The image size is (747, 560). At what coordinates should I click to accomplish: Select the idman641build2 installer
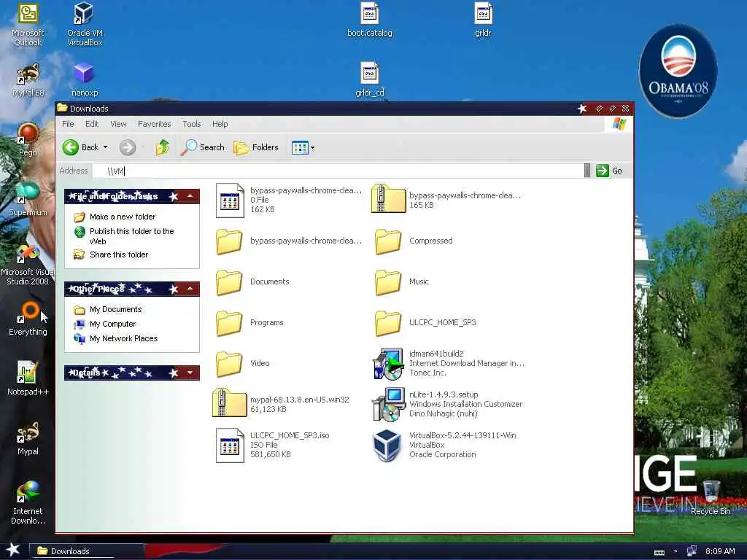(449, 363)
